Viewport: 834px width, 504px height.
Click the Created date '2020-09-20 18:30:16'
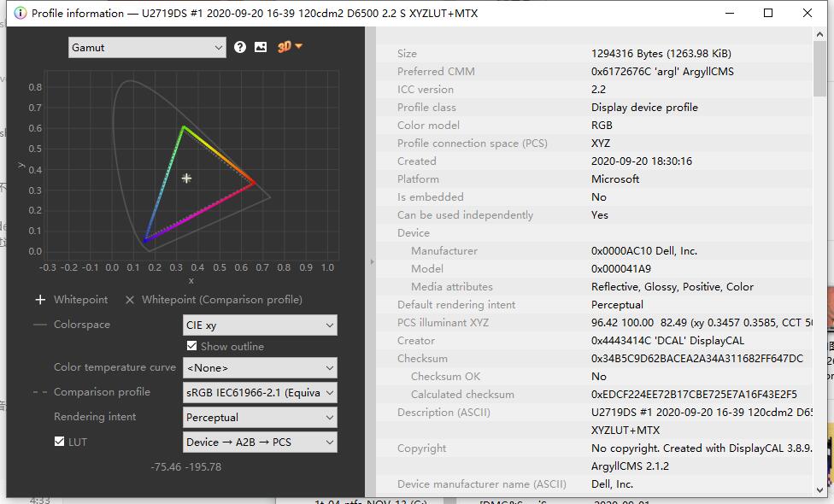tap(642, 161)
